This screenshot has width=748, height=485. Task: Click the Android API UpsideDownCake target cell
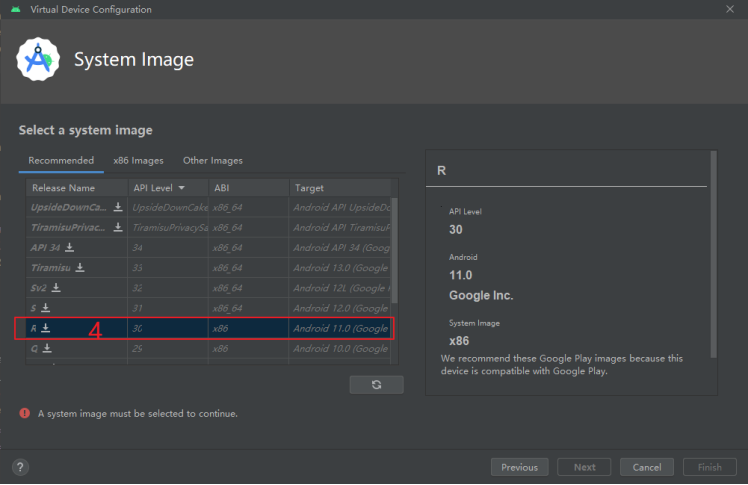[340, 207]
